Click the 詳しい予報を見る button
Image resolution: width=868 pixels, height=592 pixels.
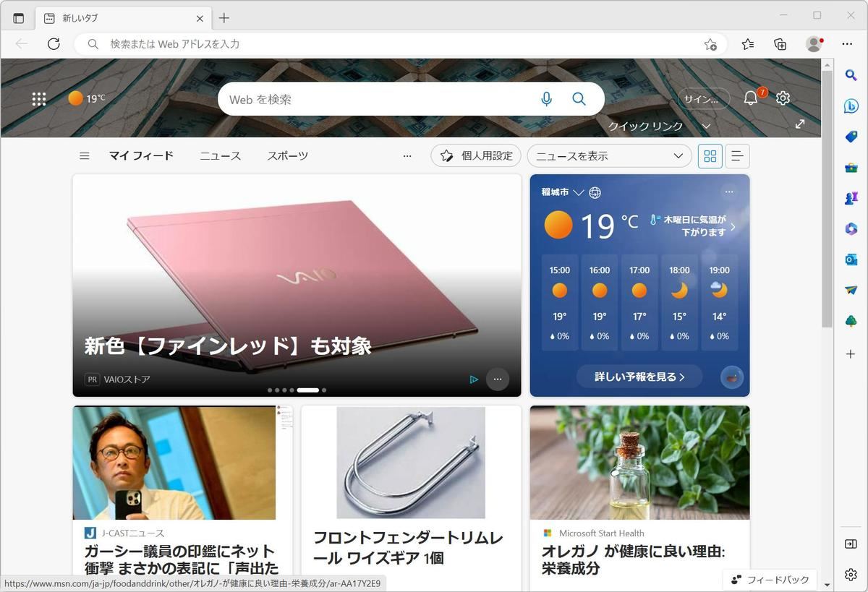click(x=639, y=377)
